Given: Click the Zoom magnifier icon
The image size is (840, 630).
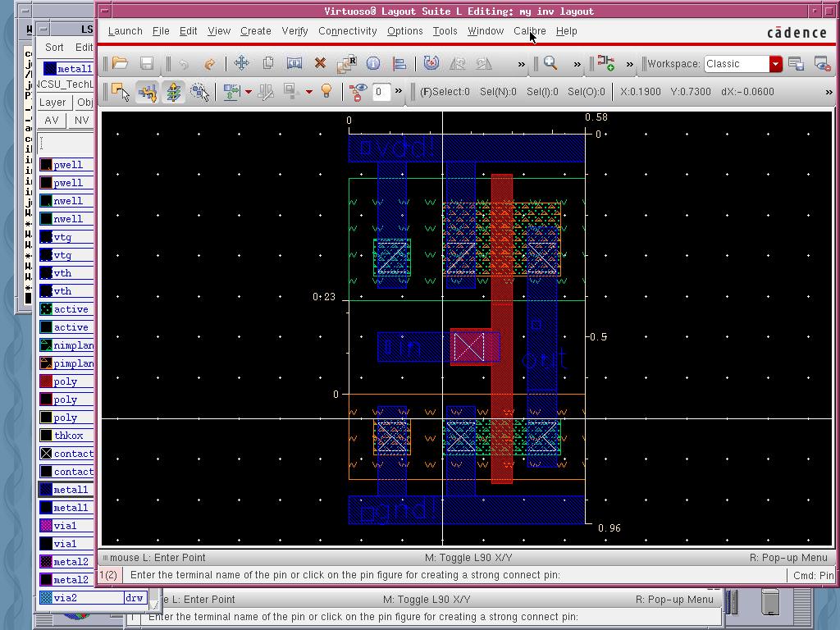Looking at the screenshot, I should click(x=550, y=64).
